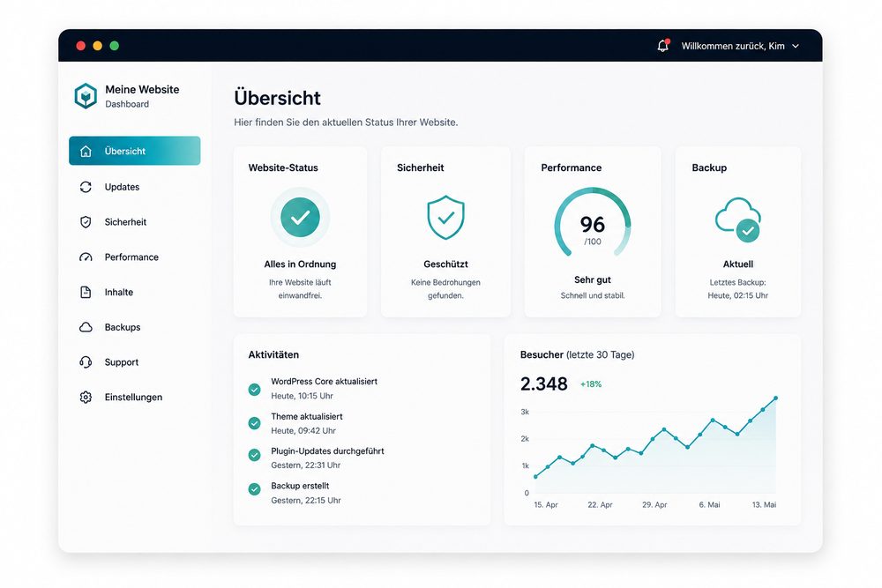Select the Übersicht menu label
Viewport: 882px width, 588px height.
pyautogui.click(x=125, y=152)
